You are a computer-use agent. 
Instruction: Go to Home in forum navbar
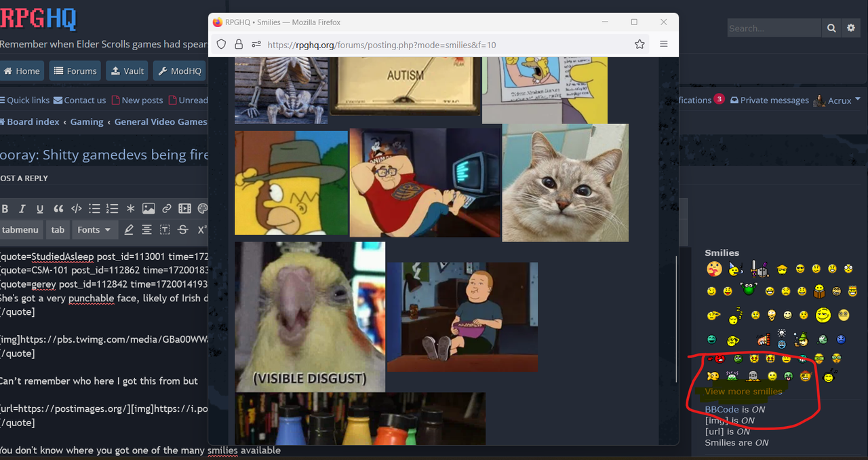22,71
